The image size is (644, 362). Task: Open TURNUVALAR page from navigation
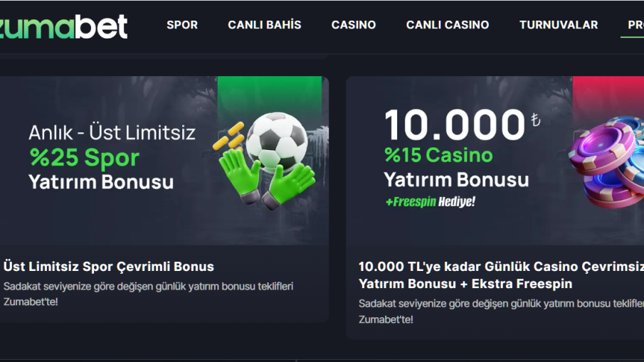559,25
